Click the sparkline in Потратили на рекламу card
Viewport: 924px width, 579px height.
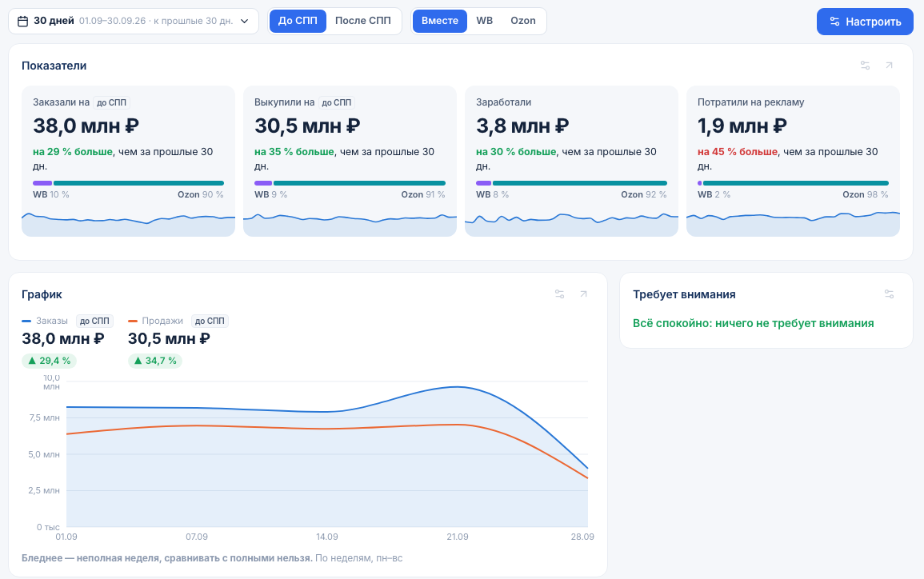coord(793,224)
